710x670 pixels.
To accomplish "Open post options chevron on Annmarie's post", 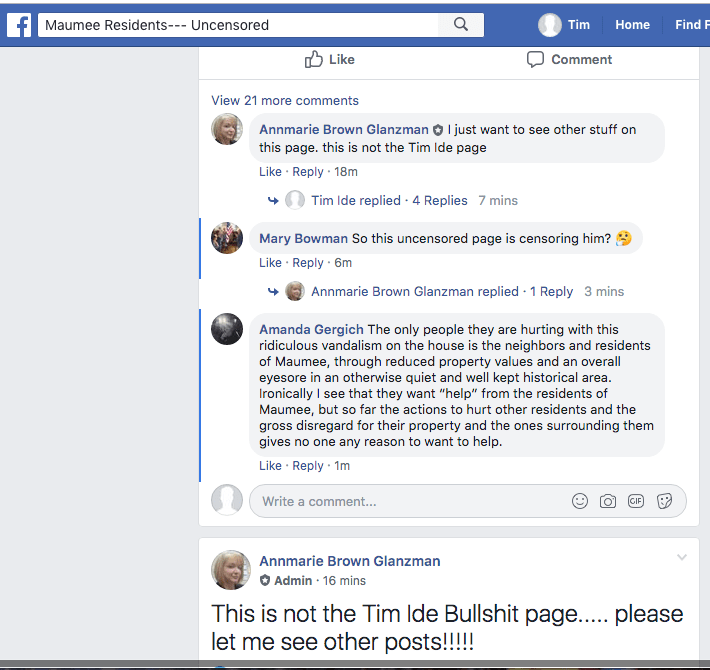I will tap(681, 557).
